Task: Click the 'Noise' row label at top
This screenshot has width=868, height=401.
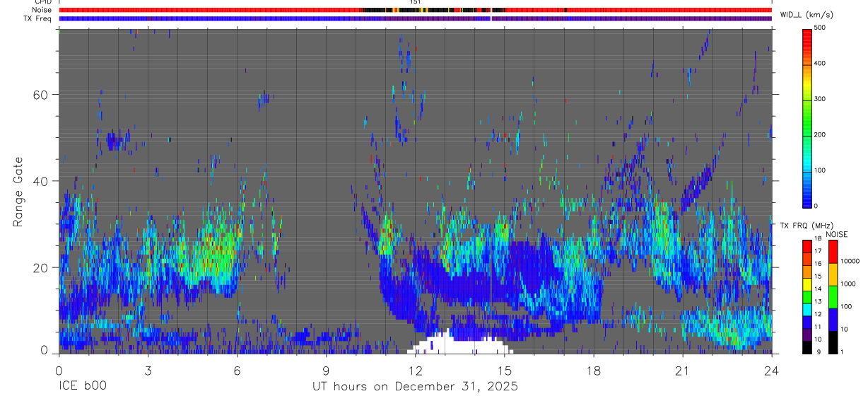Action: coord(42,10)
